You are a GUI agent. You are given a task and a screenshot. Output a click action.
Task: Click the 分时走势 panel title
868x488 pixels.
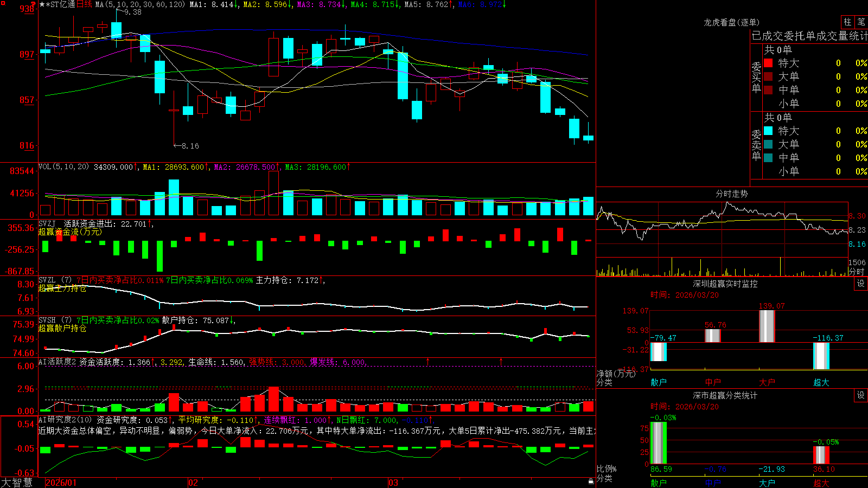[x=731, y=194]
